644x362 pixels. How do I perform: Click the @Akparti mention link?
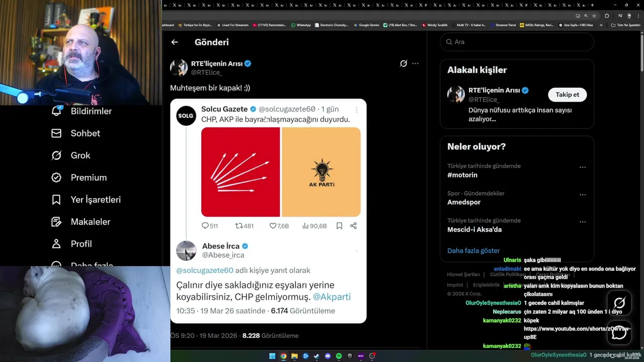click(332, 297)
